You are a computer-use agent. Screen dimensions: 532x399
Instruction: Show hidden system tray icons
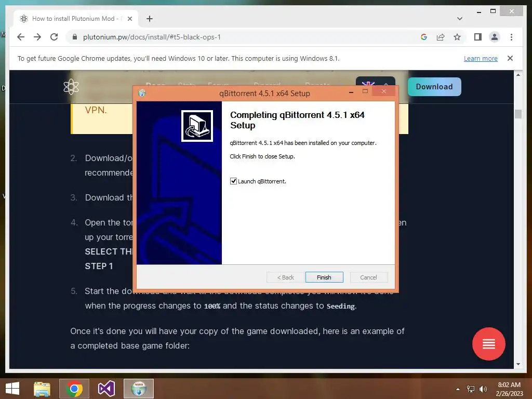pos(458,389)
